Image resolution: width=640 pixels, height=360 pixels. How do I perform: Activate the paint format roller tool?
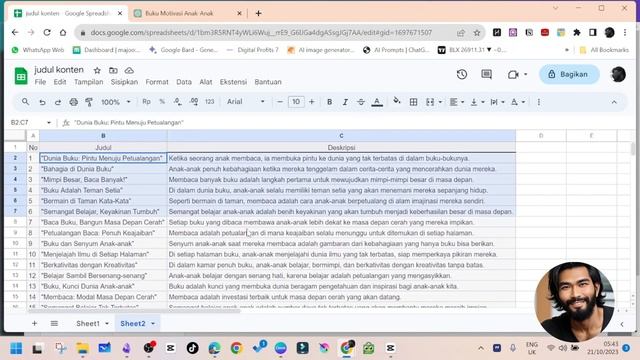(x=89, y=102)
